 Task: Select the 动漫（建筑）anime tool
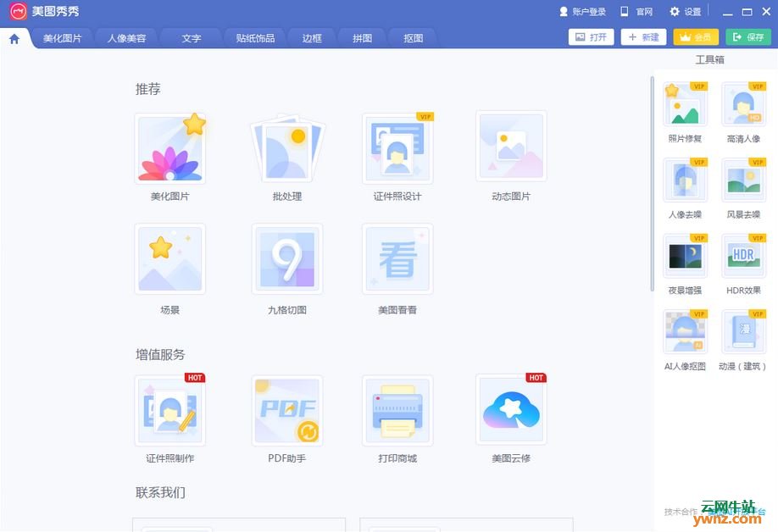click(744, 332)
